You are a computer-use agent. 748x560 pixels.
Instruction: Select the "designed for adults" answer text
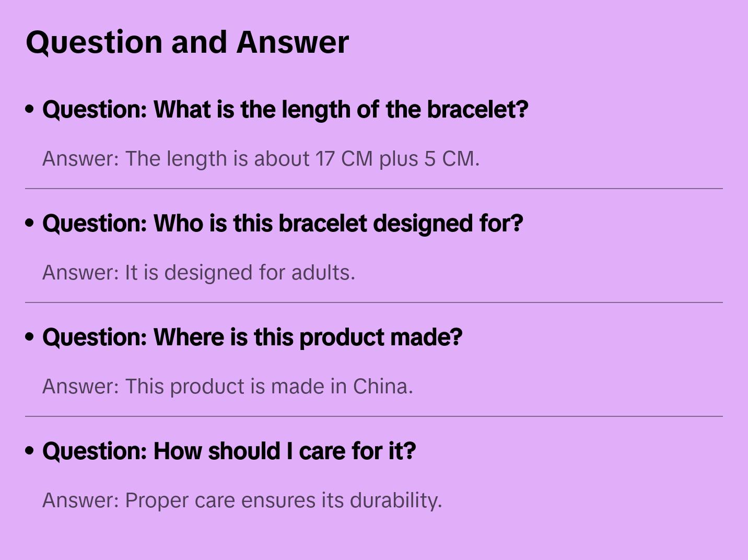(198, 273)
